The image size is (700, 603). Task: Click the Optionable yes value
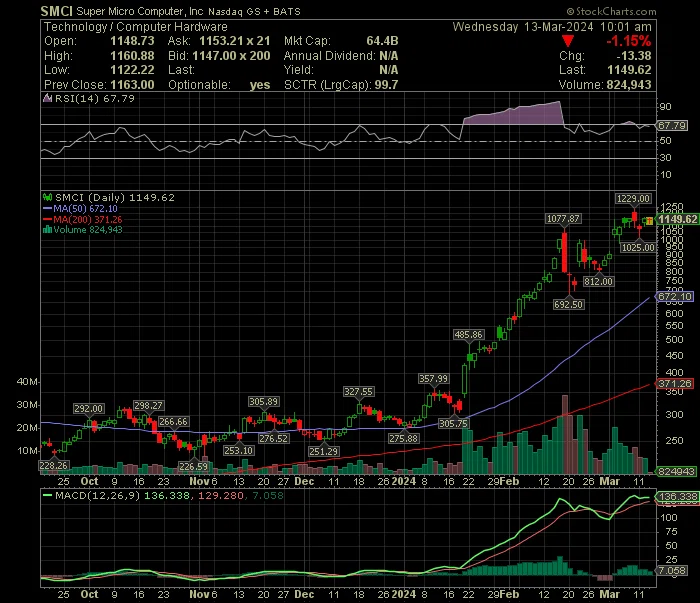(260, 85)
